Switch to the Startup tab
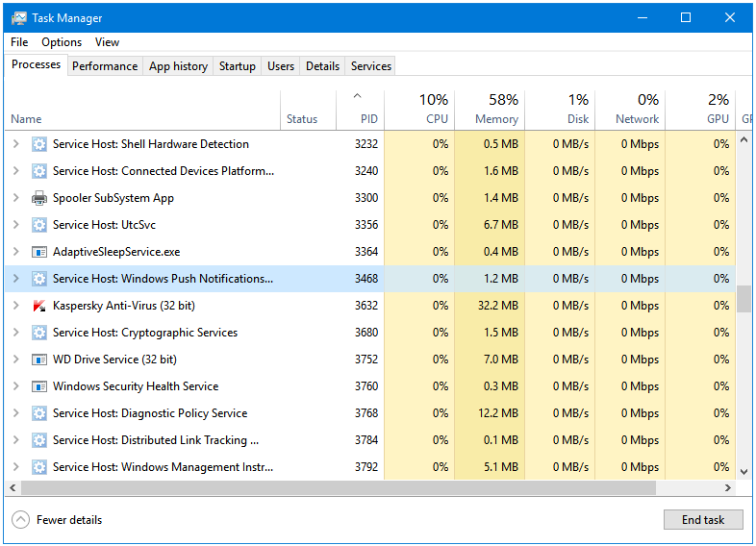 (x=238, y=66)
